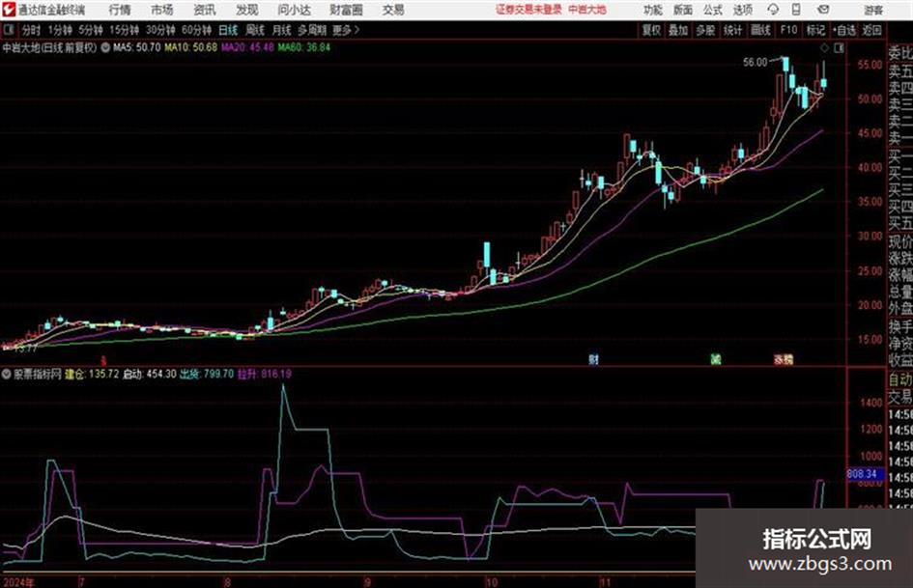The height and width of the screenshot is (588, 913).
Task: Open the 财富圈 menu
Action: [346, 10]
